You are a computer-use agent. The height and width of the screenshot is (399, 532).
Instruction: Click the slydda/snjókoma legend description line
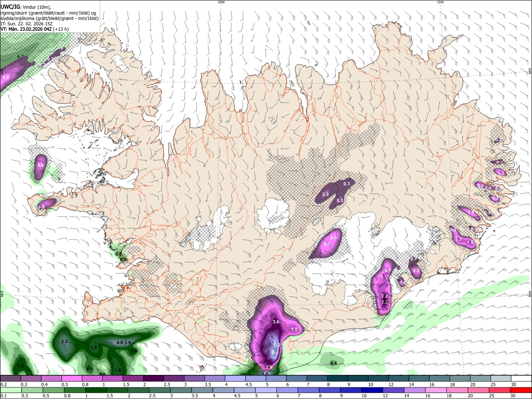coord(49,18)
